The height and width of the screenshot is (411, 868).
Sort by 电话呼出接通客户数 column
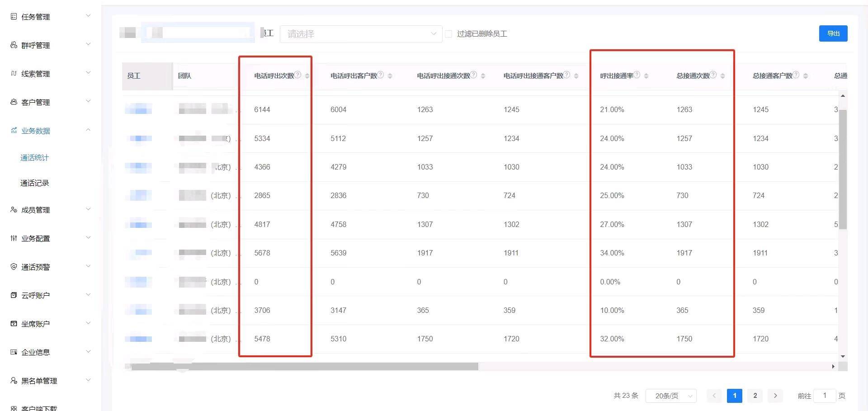(x=576, y=76)
